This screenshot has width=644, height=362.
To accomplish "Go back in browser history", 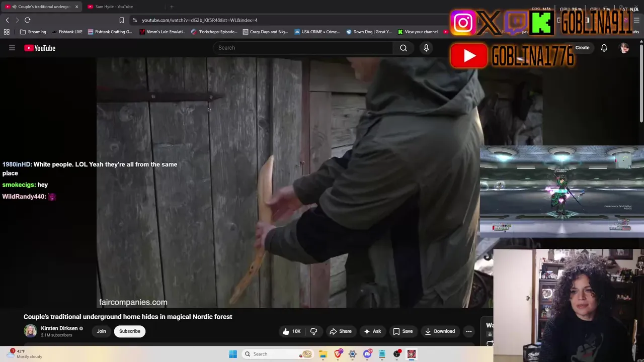I will coord(7,20).
